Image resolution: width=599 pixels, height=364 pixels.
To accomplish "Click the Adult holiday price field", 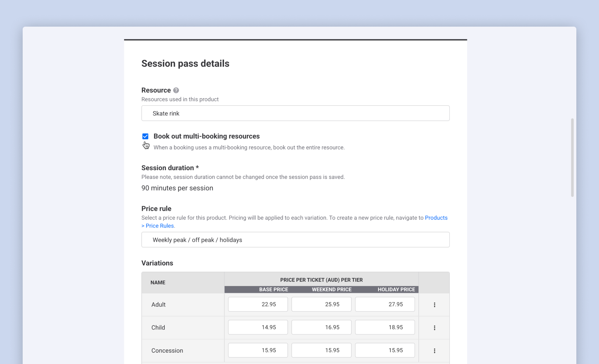I will (x=385, y=304).
